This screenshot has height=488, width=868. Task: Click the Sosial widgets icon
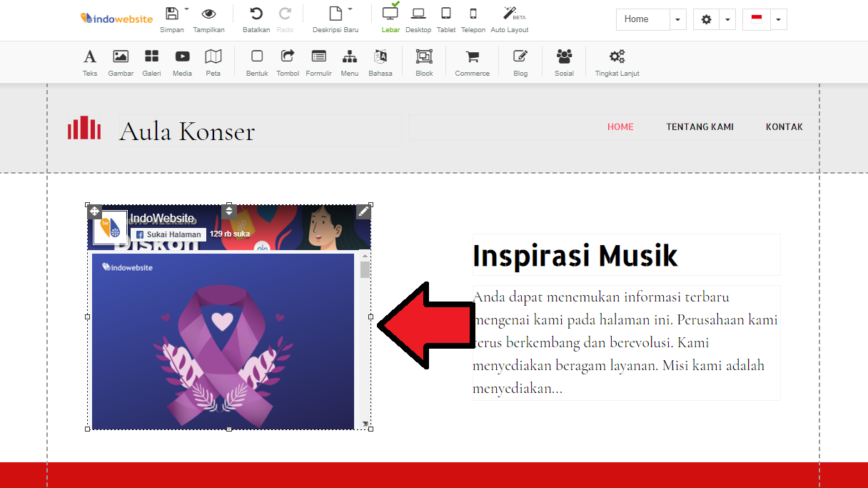(564, 61)
